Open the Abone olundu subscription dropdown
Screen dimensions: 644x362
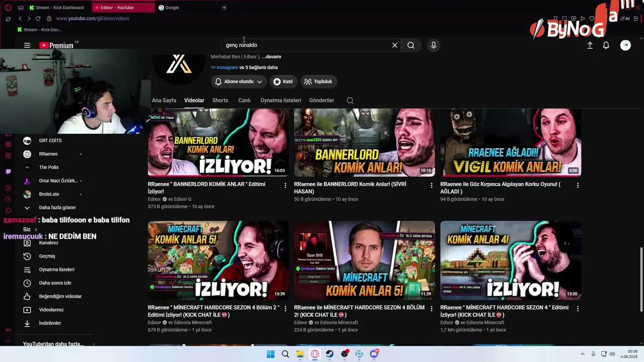239,81
